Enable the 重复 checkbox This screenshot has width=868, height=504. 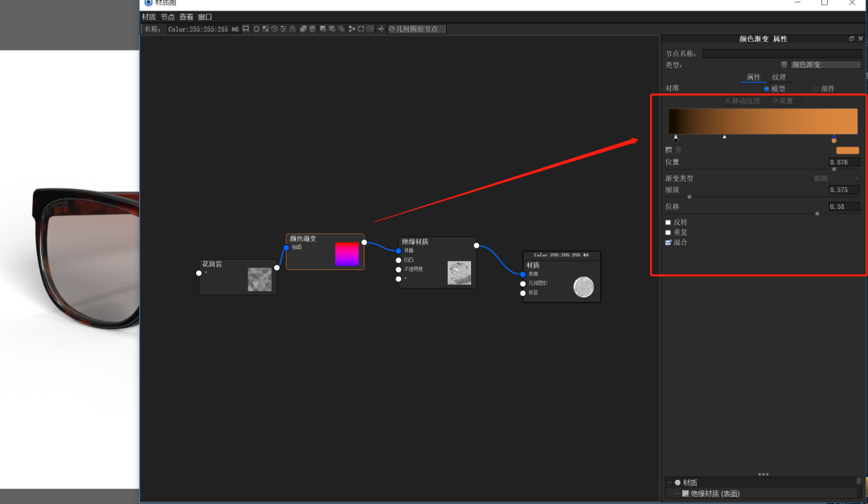tap(668, 232)
